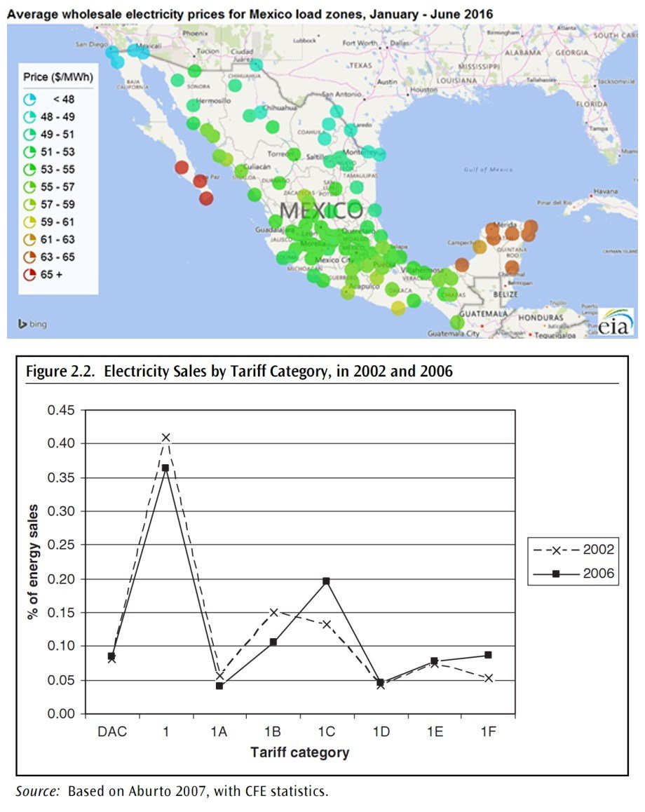The height and width of the screenshot is (812, 645).
Task: Click the 2006 square marker at 1A
Action: point(219,686)
